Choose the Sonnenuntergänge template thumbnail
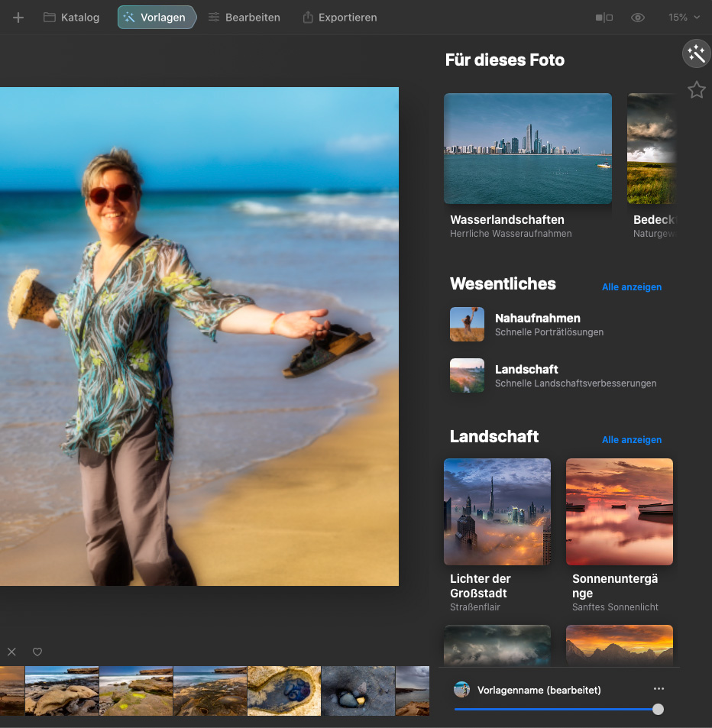Viewport: 712px width, 728px height. pos(620,512)
